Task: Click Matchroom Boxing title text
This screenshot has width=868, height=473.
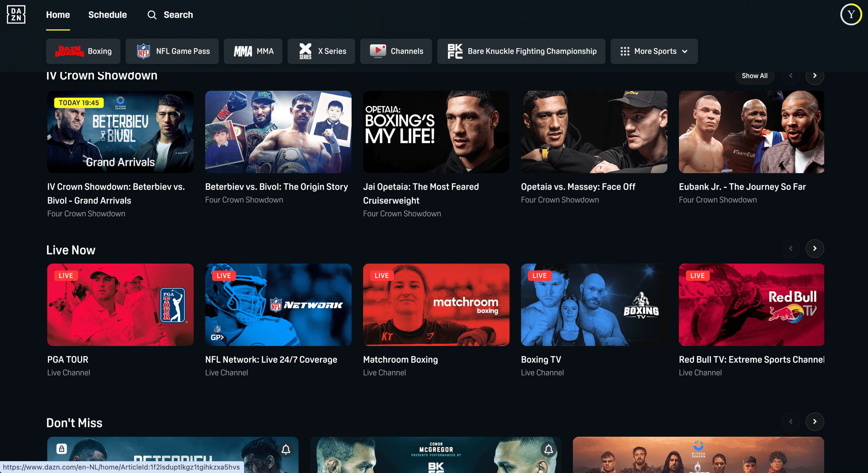Action: 400,359
